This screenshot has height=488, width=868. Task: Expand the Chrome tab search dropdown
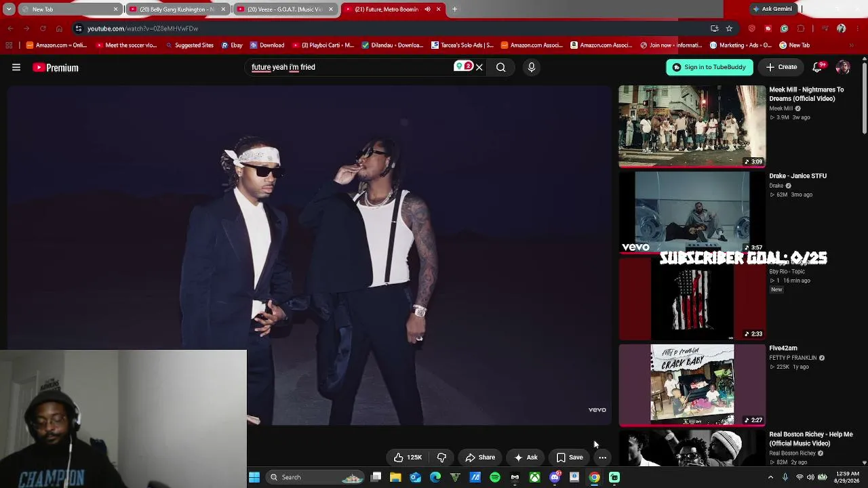[x=9, y=9]
